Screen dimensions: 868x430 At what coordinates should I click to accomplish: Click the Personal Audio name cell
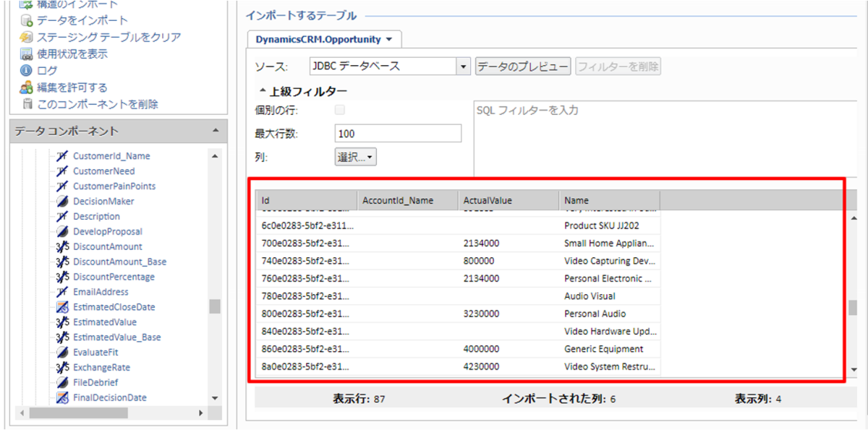[x=609, y=314]
